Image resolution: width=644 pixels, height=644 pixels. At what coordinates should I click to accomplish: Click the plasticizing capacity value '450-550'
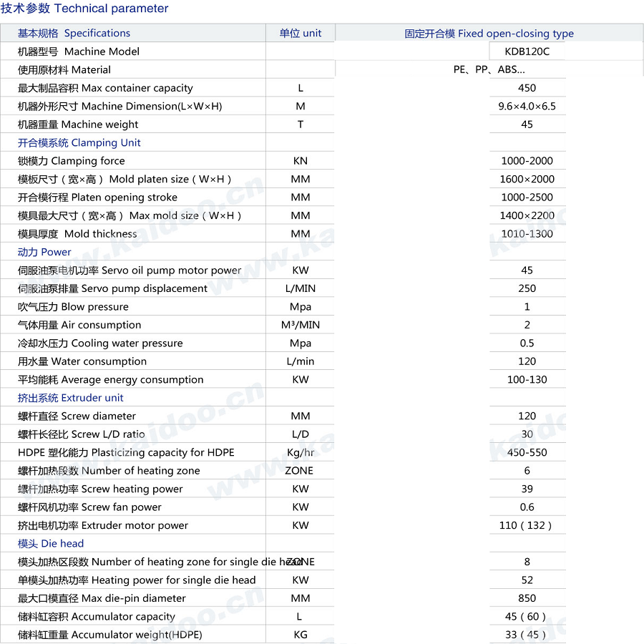tap(527, 452)
